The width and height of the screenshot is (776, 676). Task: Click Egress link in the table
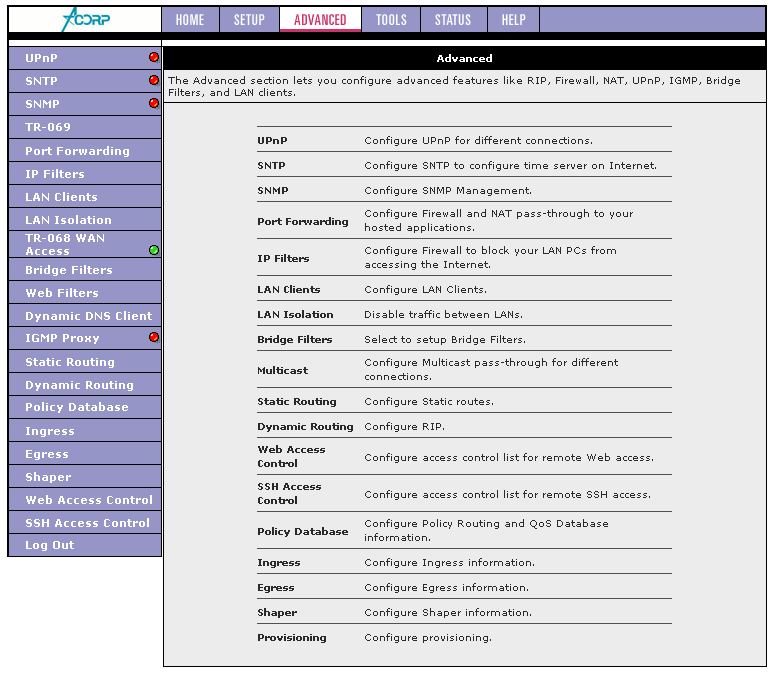point(276,587)
